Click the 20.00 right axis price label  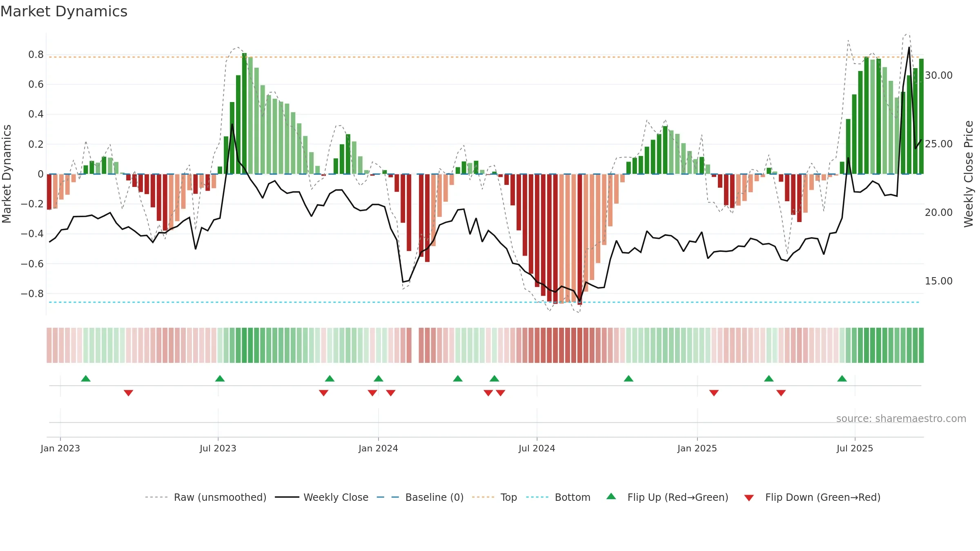939,213
